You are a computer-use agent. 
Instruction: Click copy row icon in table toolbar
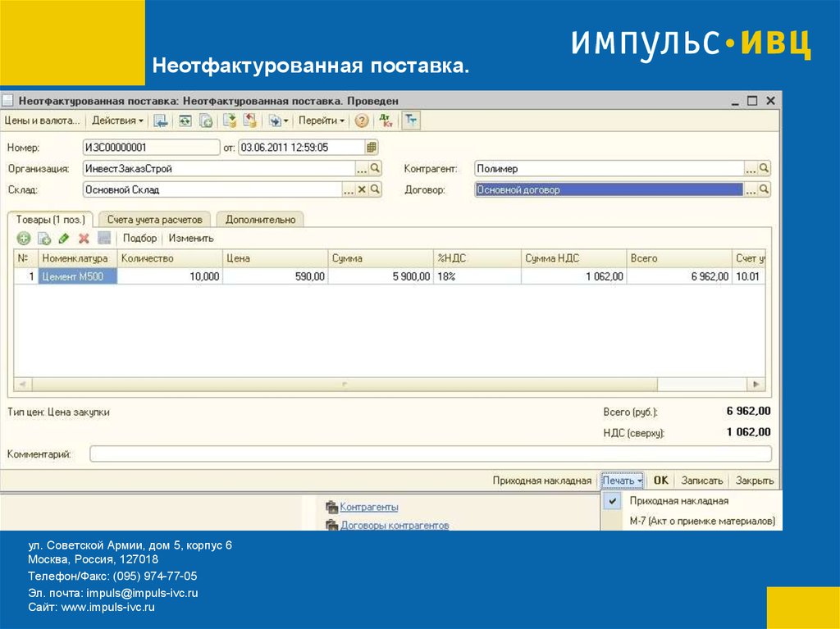44,239
